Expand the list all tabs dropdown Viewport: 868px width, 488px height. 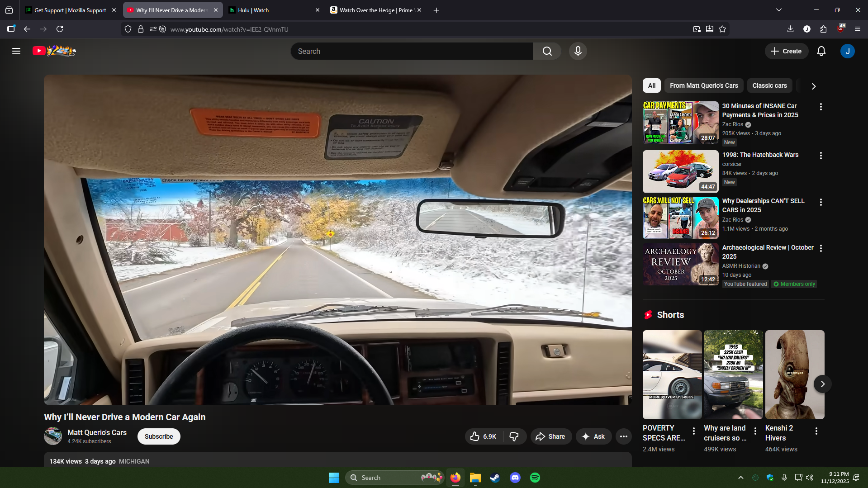pos(778,10)
